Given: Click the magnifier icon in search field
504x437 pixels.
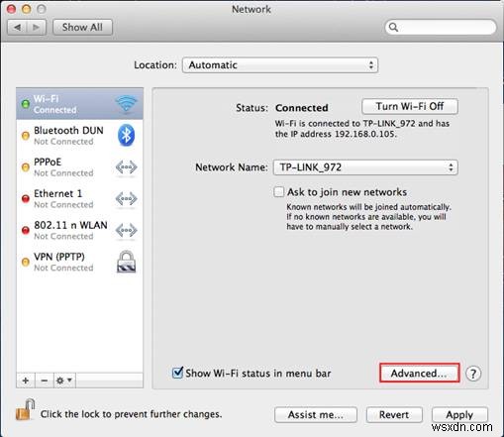Looking at the screenshot, I should click(393, 27).
